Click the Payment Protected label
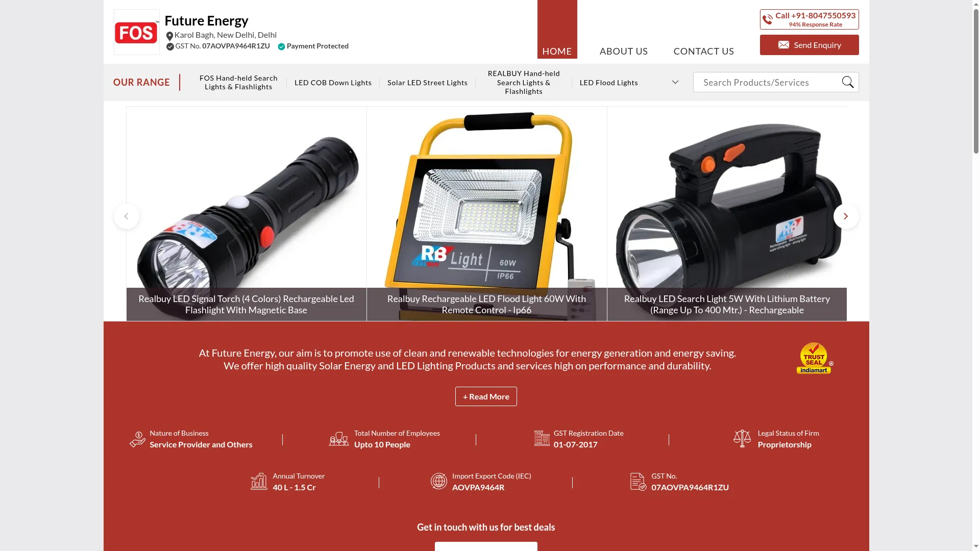This screenshot has width=980, height=551. point(317,46)
